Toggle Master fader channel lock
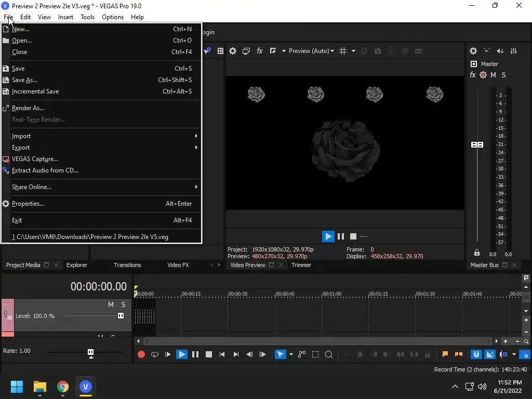The width and height of the screenshot is (532, 399). (x=477, y=252)
